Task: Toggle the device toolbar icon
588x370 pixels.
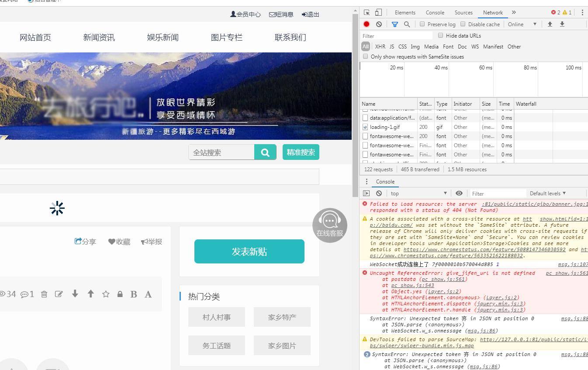Action: [x=378, y=13]
